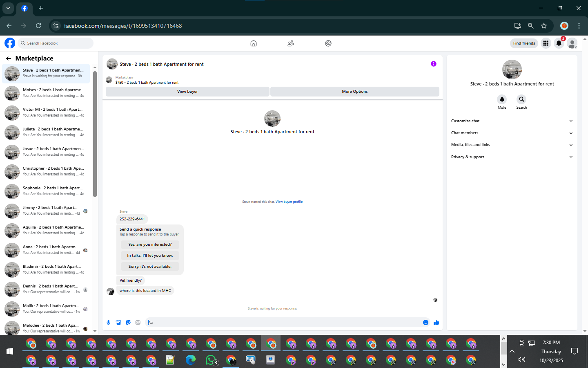Record a voice clip with microphone icon
588x368 pixels.
point(109,323)
